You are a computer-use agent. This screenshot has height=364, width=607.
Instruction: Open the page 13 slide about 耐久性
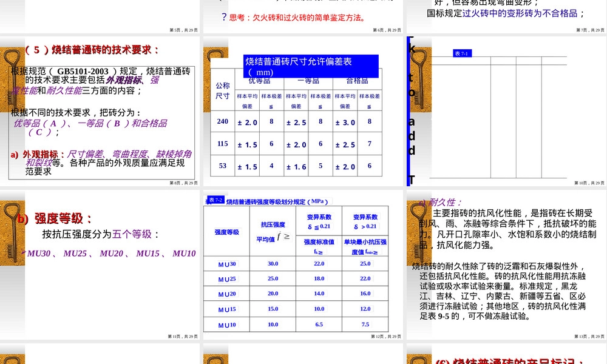pyautogui.click(x=506, y=265)
